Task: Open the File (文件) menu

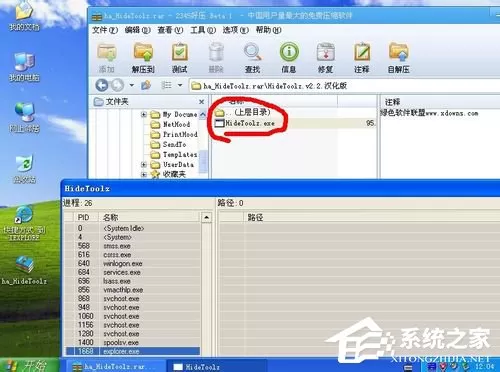Action: pos(105,30)
